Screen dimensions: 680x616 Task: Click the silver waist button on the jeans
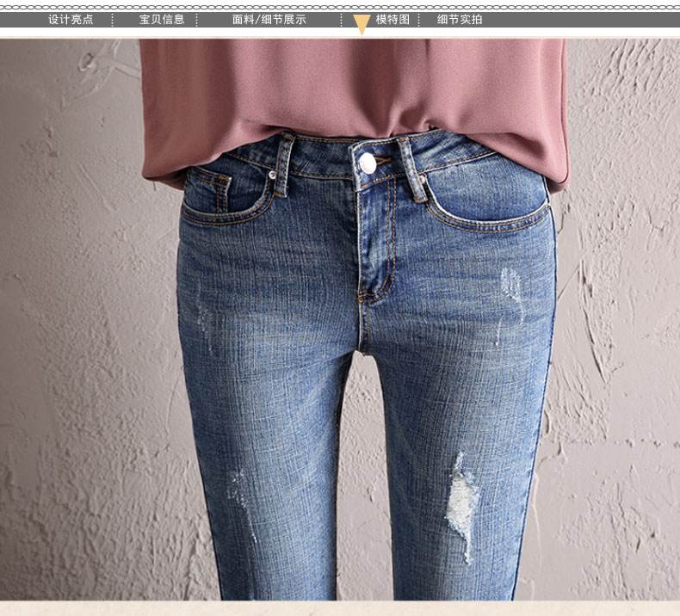[x=368, y=163]
